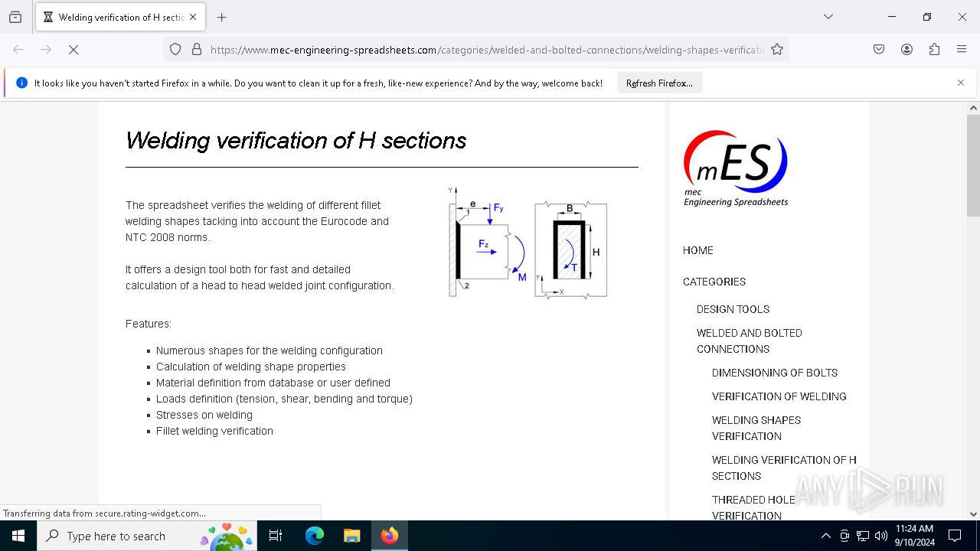Image resolution: width=980 pixels, height=551 pixels.
Task: Show site security padlock information
Action: click(197, 50)
